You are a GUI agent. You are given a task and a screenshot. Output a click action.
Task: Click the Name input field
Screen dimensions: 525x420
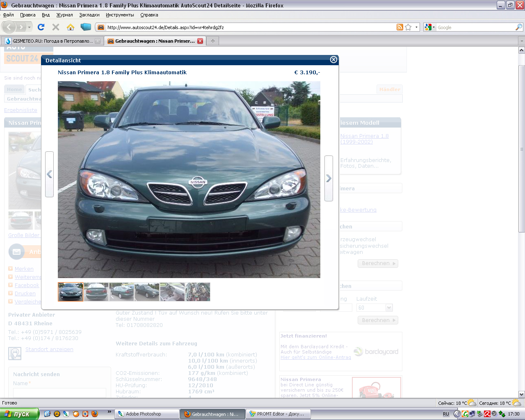59,393
